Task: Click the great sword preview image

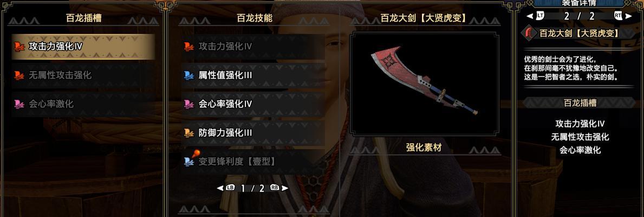Action: tap(425, 84)
